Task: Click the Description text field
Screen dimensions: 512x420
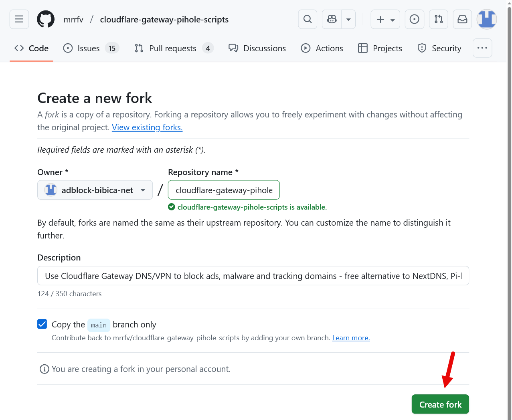Action: [x=253, y=276]
